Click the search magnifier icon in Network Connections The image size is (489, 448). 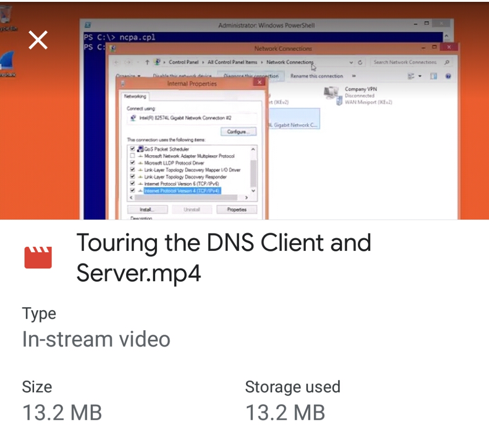[447, 62]
